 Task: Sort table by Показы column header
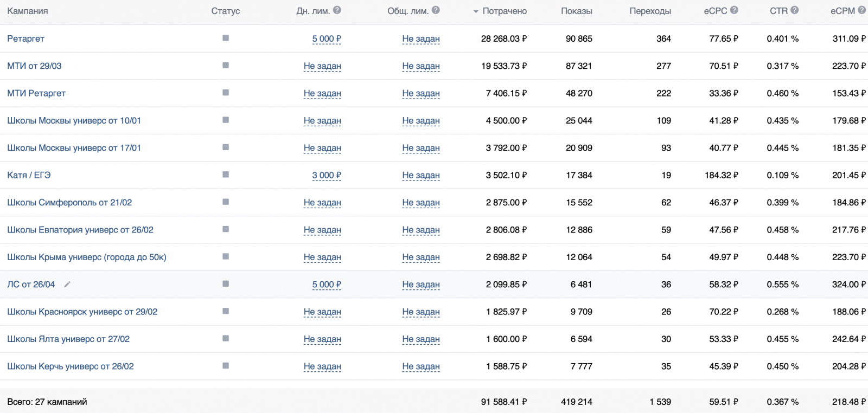pyautogui.click(x=576, y=11)
